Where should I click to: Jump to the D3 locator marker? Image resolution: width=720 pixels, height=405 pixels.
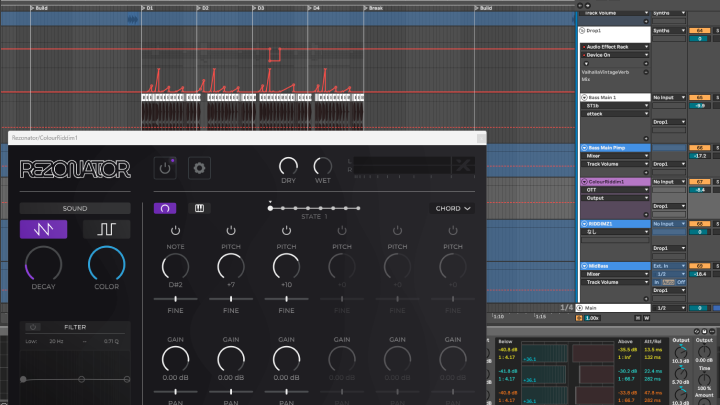click(259, 8)
